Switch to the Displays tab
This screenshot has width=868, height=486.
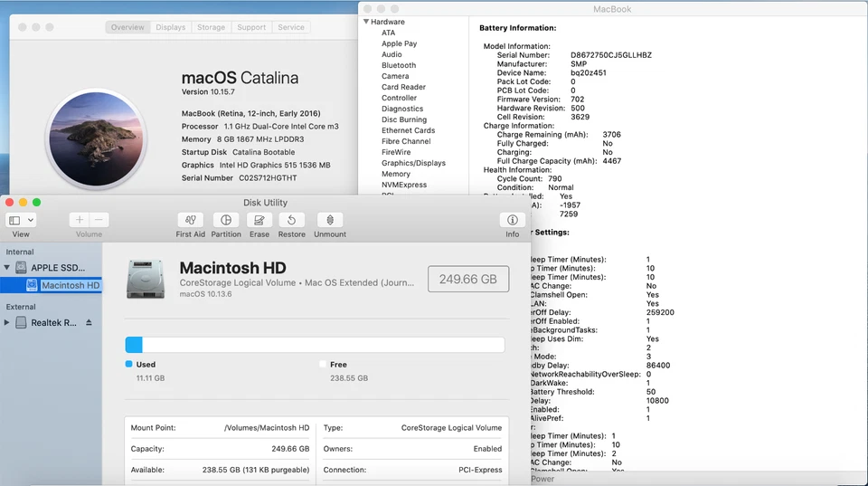[x=171, y=27]
